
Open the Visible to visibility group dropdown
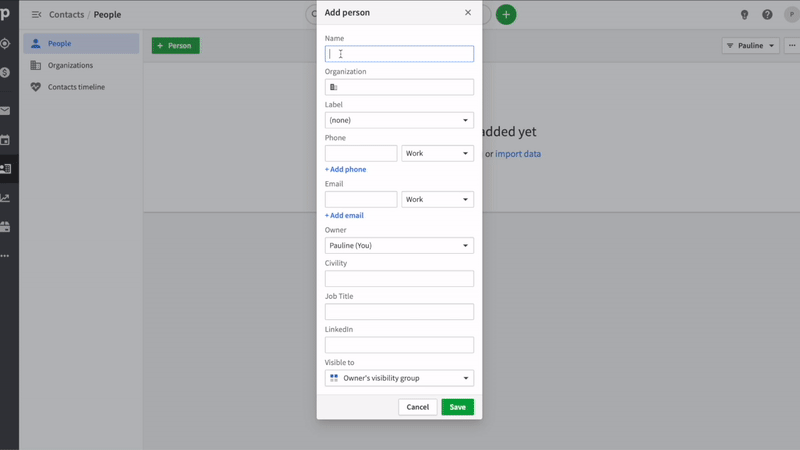tap(399, 378)
